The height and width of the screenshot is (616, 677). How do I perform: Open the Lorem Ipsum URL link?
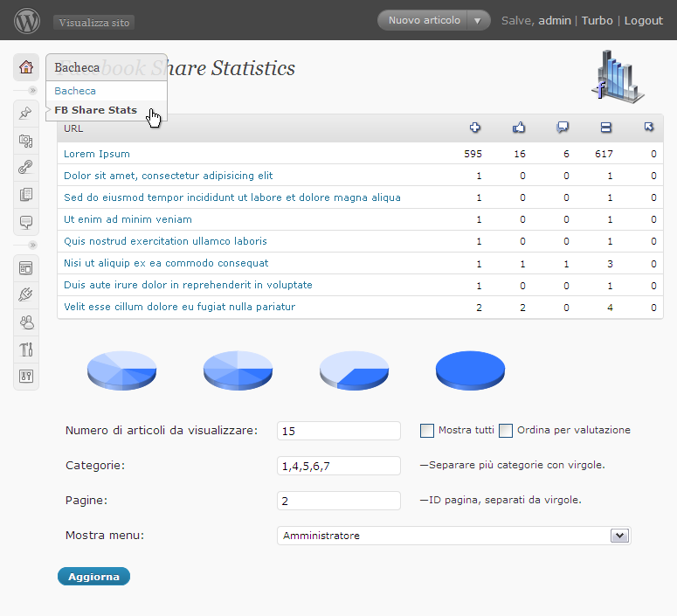96,154
